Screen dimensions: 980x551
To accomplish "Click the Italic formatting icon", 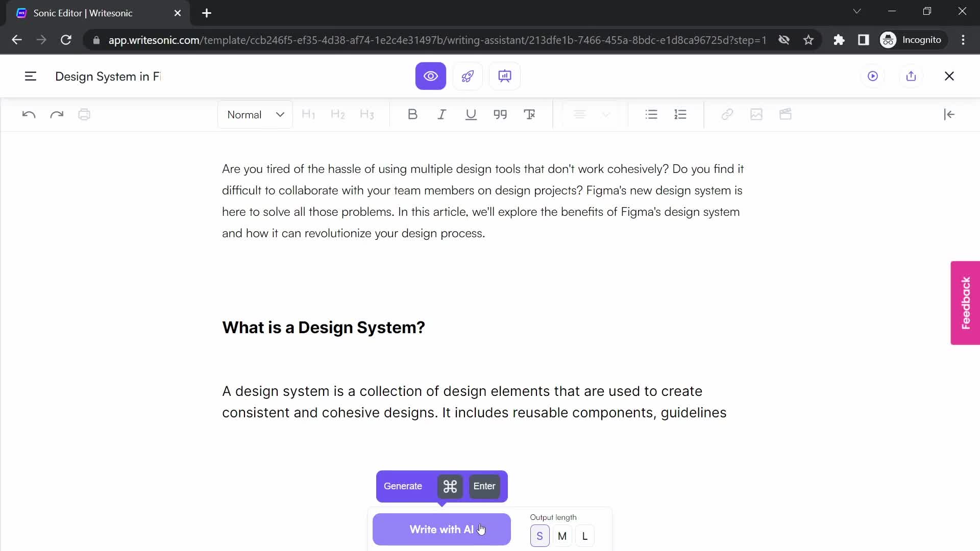I will tap(442, 114).
